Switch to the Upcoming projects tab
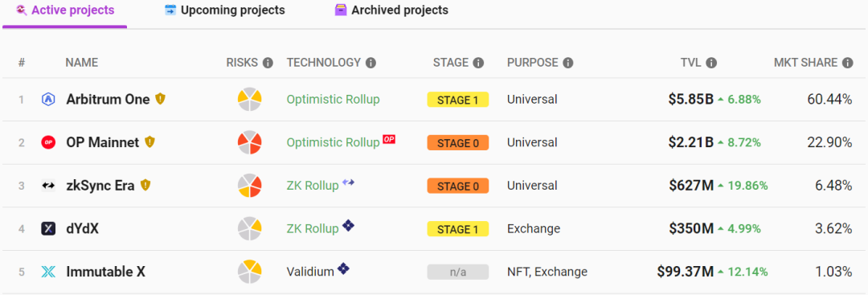The image size is (868, 295). click(x=225, y=10)
